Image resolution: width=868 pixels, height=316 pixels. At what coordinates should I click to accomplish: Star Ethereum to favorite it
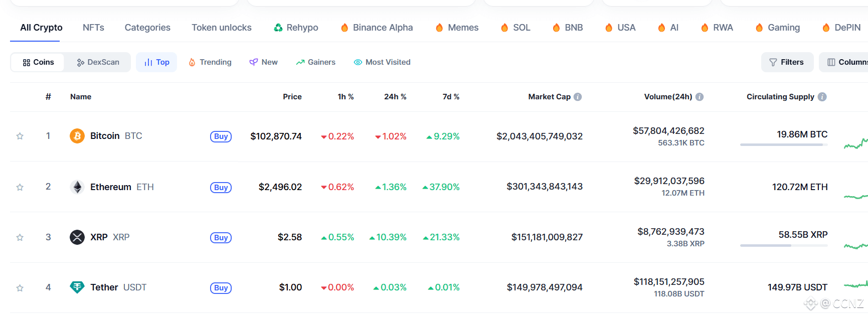(x=20, y=187)
